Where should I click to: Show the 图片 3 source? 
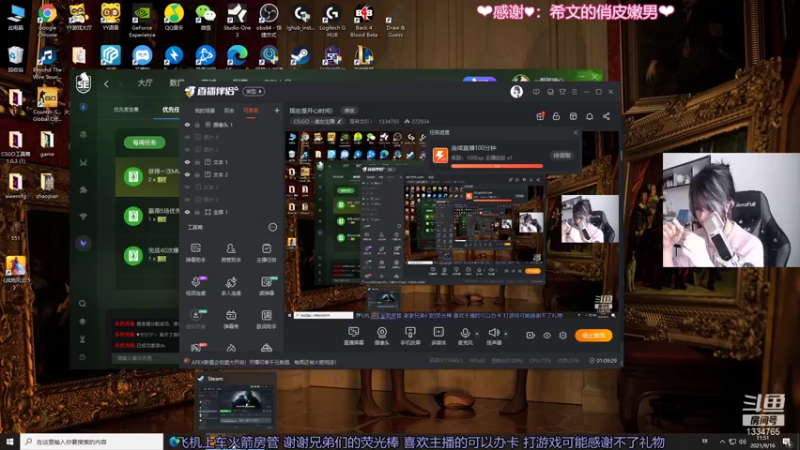point(187,149)
